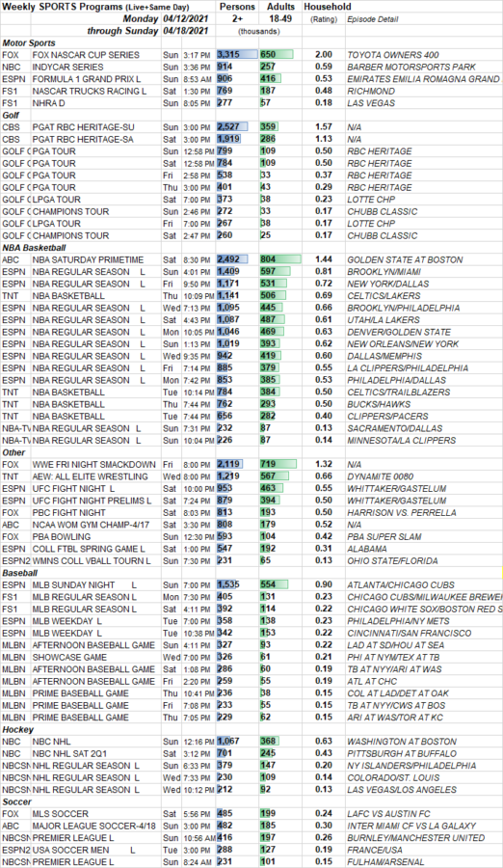Click the 'Motor Sports' section heading

coord(29,42)
